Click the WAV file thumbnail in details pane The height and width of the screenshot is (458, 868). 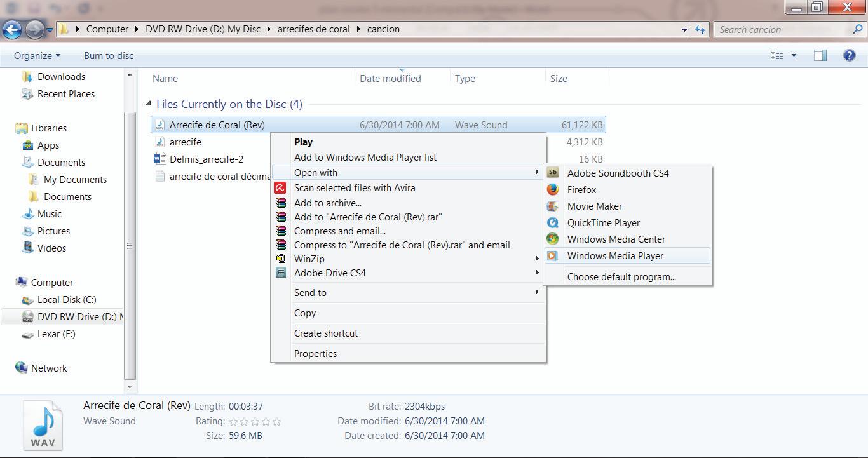click(43, 425)
